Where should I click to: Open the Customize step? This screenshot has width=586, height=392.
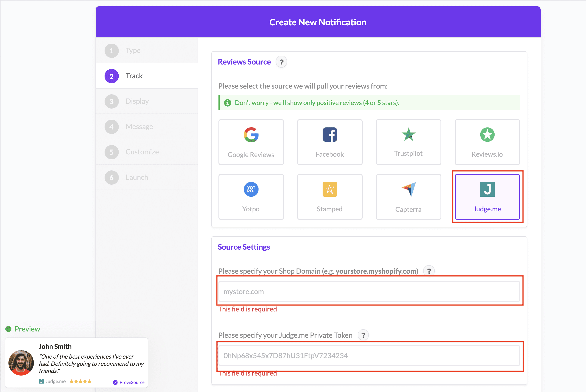click(x=142, y=152)
